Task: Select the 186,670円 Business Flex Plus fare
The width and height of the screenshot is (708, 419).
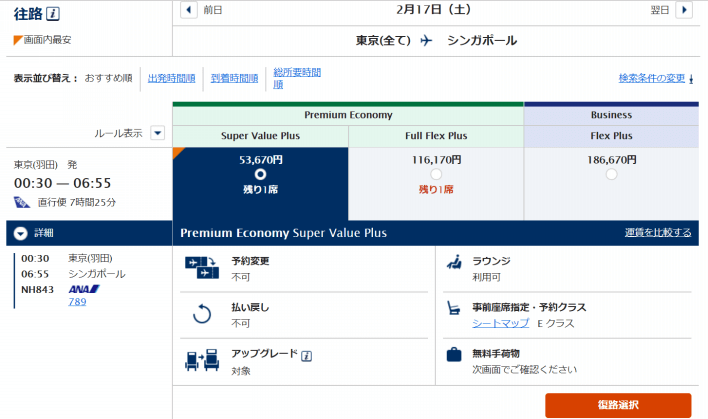Action: click(611, 174)
